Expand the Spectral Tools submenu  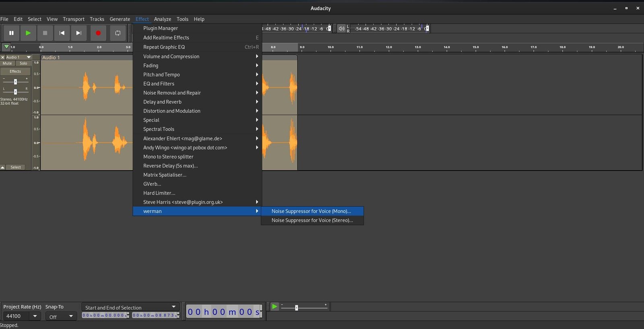197,129
